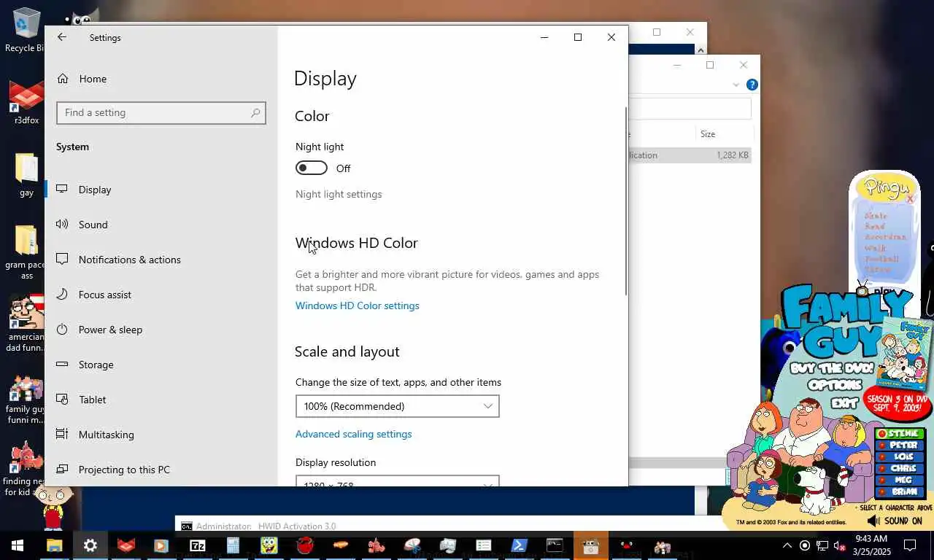The image size is (934, 560).
Task: Toggle SOUND ON in Family Guy app
Action: pos(895,521)
